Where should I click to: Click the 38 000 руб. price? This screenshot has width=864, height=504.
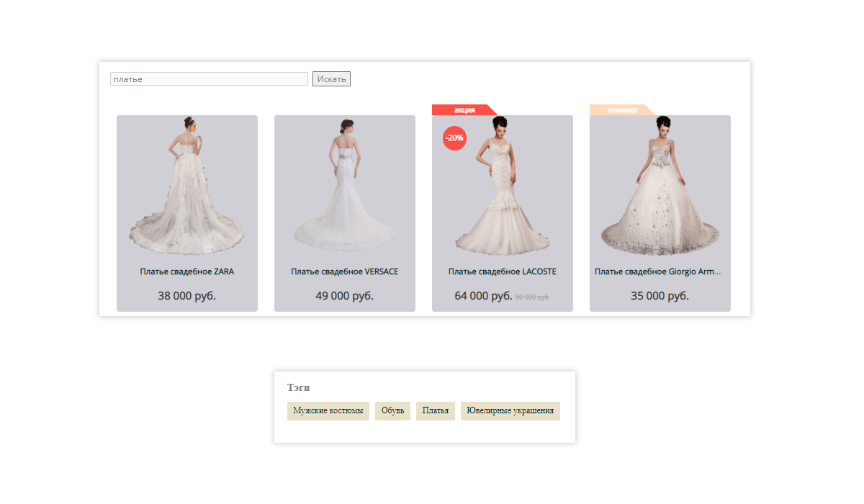(x=187, y=296)
